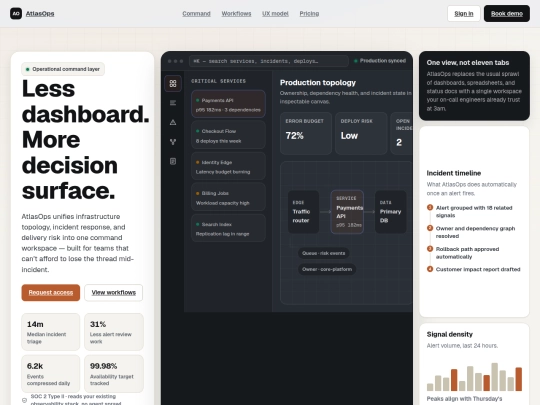Click the Signal density heading

449,334
